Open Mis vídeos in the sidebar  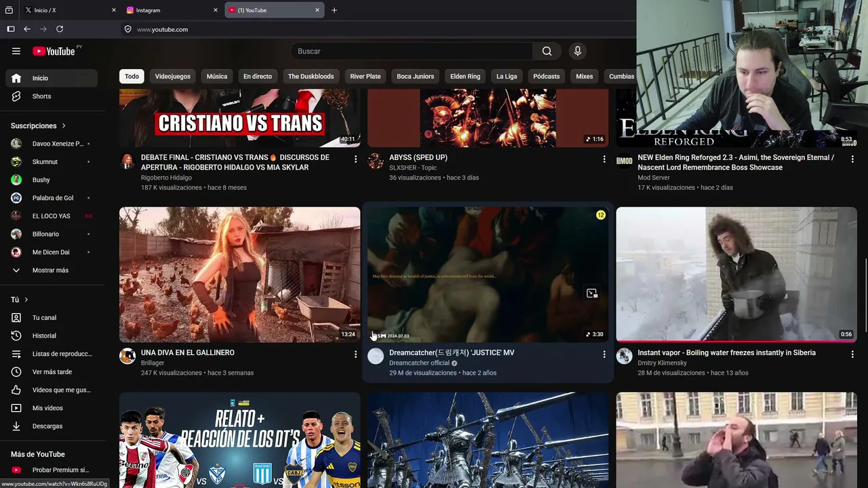pyautogui.click(x=52, y=408)
